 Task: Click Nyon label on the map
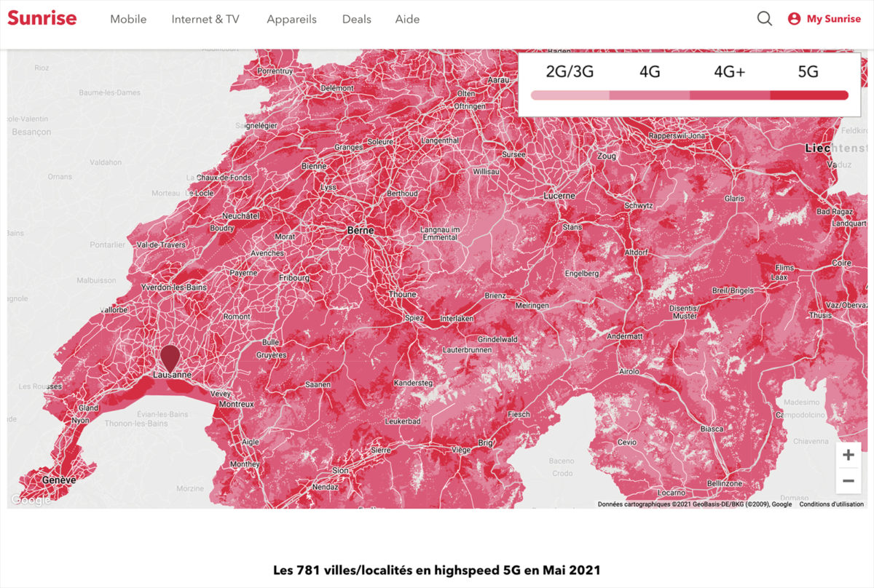80,421
